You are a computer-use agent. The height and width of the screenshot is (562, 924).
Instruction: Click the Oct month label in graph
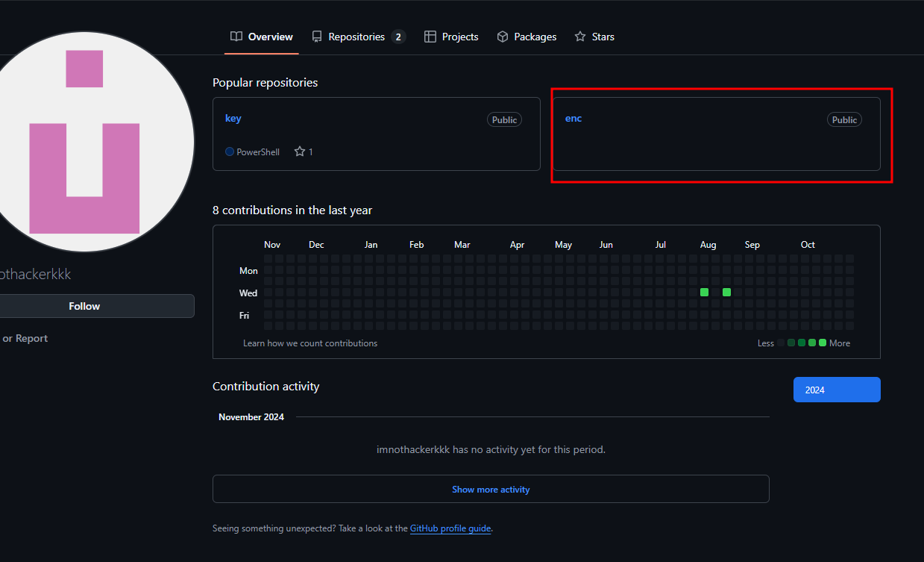tap(808, 245)
